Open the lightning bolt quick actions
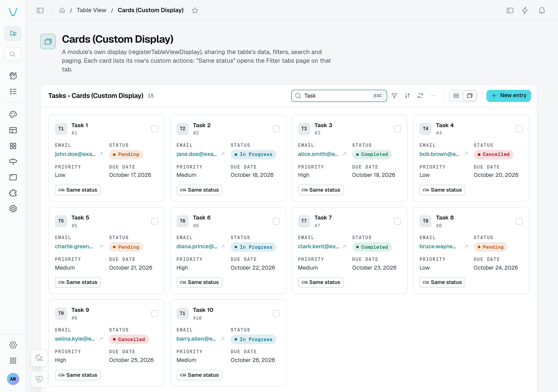Viewport: 558px width, 392px height. click(x=525, y=10)
